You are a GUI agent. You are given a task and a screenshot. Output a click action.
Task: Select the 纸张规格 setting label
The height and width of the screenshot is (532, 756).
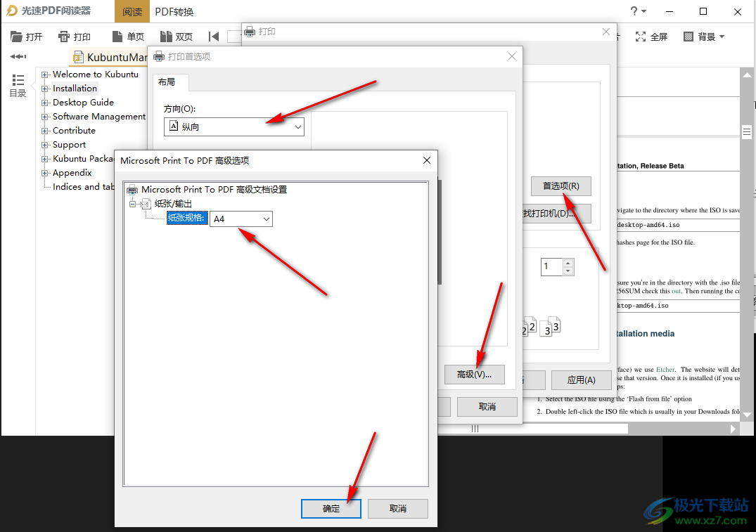[x=187, y=219]
